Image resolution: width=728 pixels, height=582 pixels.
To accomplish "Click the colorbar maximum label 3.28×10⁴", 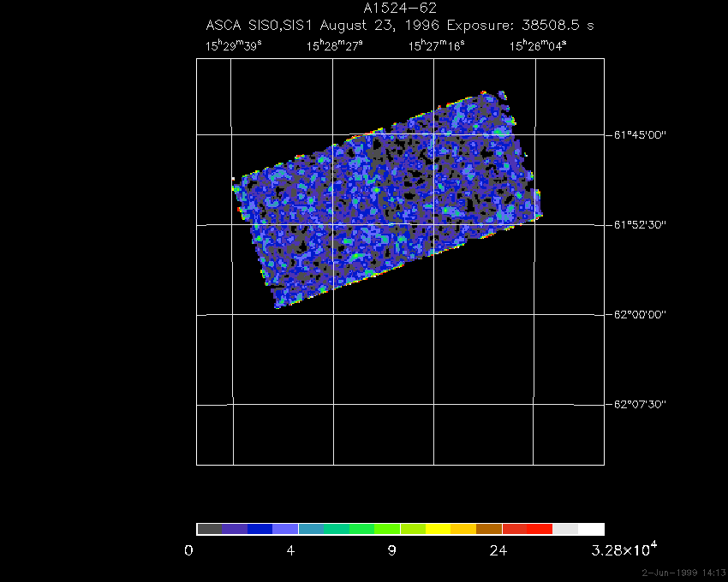I will [x=624, y=549].
